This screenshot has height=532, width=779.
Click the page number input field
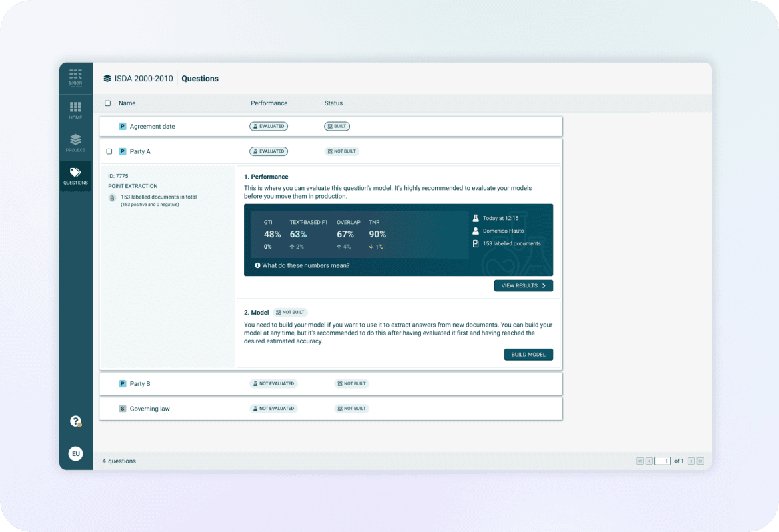(662, 461)
